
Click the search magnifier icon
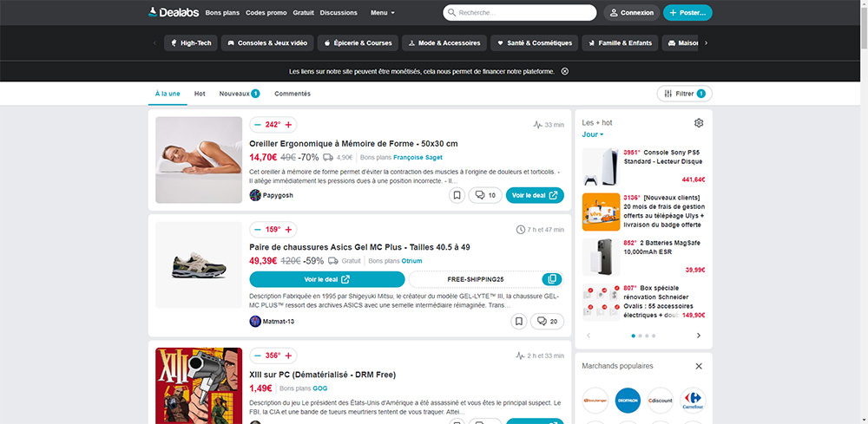pos(451,13)
